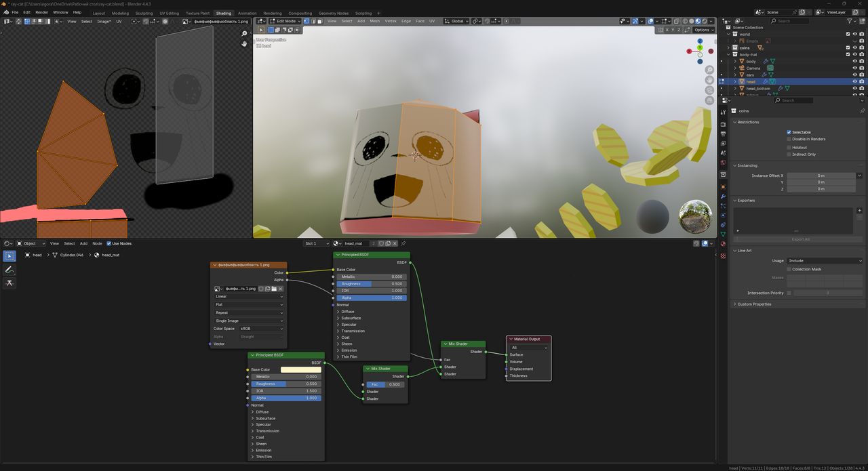Screen dimensions: 868x471
Task: Adjust Roughness slider on upper Principled BSDF
Action: [x=372, y=284]
